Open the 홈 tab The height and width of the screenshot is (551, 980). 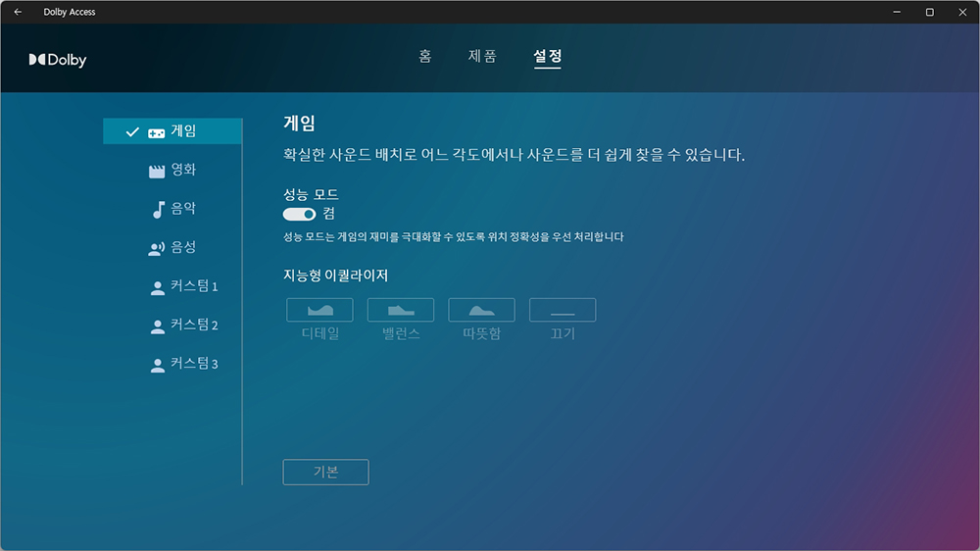[x=425, y=56]
